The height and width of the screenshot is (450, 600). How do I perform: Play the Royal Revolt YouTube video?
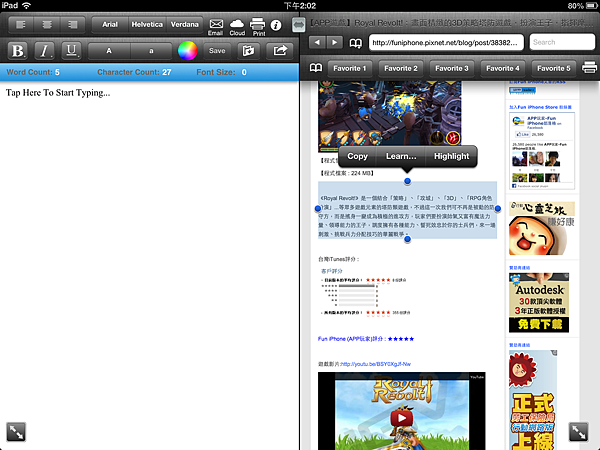[x=401, y=418]
